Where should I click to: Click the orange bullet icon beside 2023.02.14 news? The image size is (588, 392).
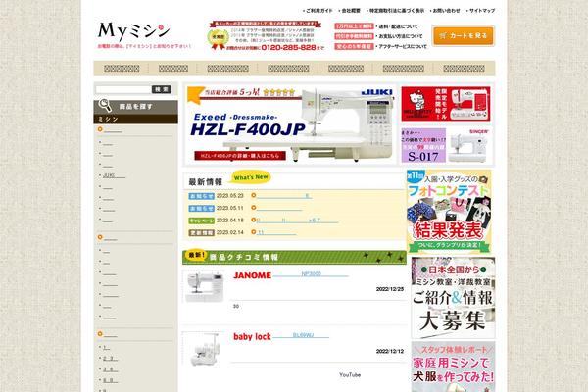coord(254,232)
